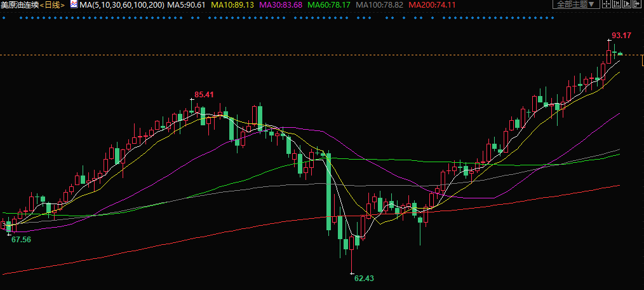Click the 85.41 peak price marker
Image resolution: width=644 pixels, height=290 pixels.
click(x=204, y=95)
